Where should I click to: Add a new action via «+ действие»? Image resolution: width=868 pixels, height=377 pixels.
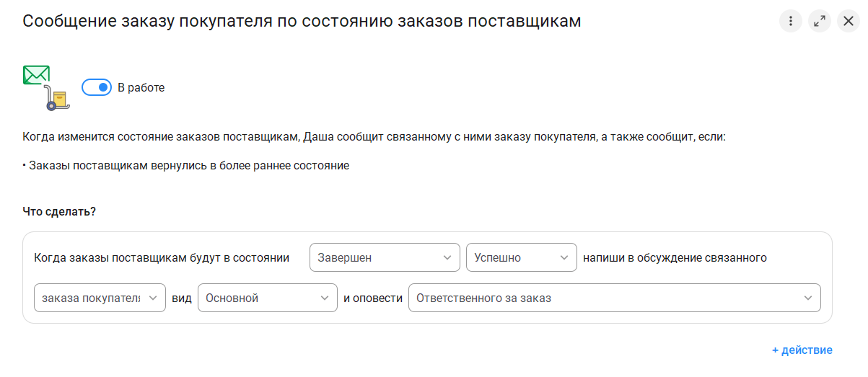pos(802,350)
